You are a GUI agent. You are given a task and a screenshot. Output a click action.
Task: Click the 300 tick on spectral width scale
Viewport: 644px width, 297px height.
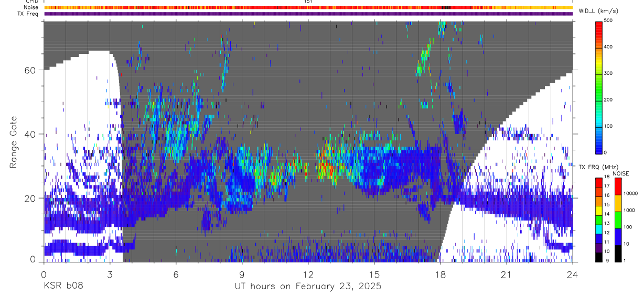point(609,73)
